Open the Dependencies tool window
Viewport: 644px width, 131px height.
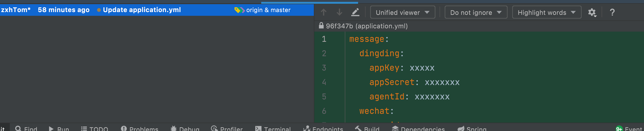[418, 128]
